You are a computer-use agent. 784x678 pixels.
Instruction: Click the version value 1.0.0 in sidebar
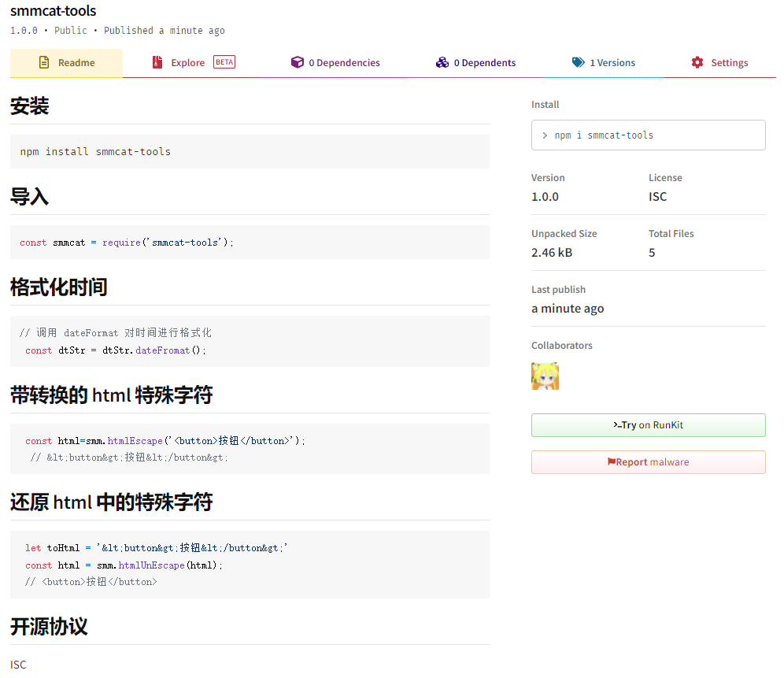pyautogui.click(x=545, y=197)
